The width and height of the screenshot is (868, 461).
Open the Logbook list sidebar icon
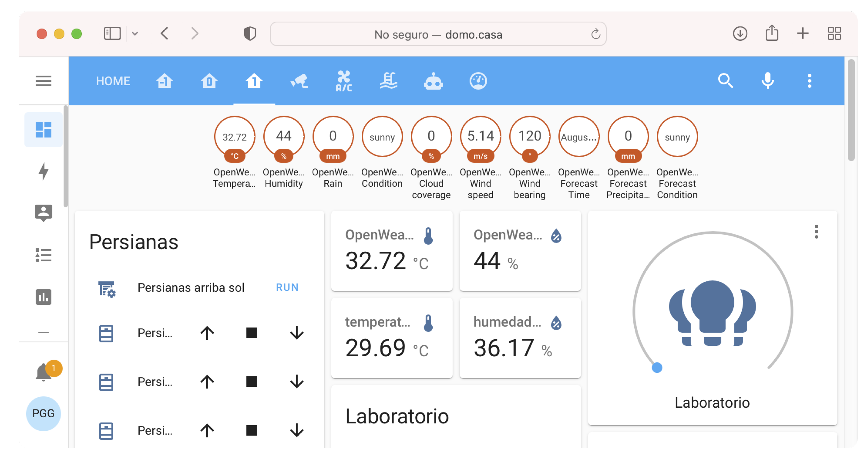pyautogui.click(x=43, y=255)
